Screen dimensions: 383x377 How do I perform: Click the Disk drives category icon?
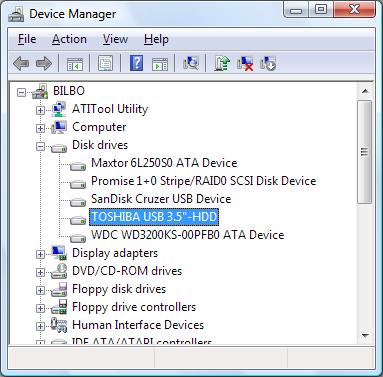59,147
